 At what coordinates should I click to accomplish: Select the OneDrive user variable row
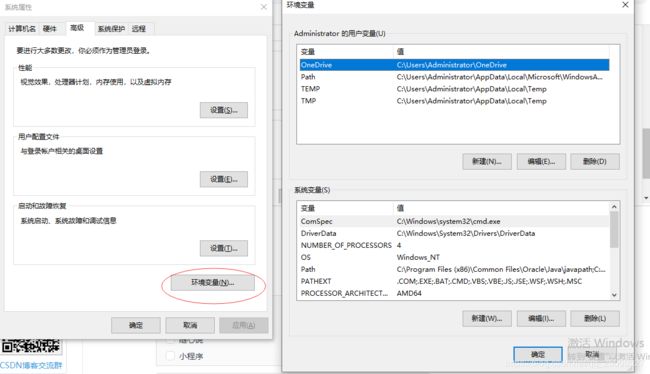click(x=454, y=65)
